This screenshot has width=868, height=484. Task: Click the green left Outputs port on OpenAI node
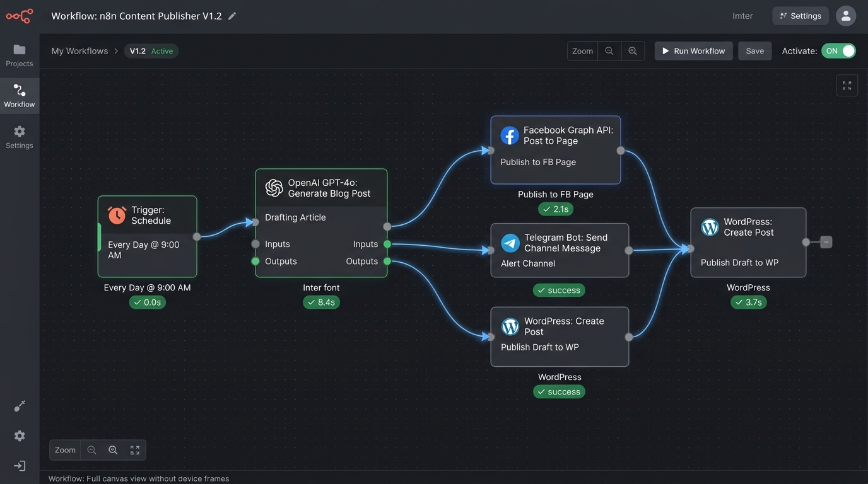255,261
